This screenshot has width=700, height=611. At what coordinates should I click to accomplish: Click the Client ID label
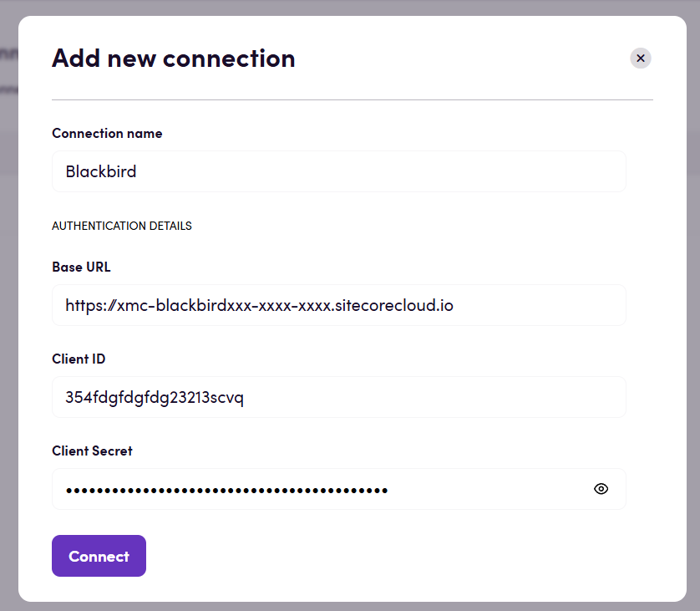tap(79, 359)
